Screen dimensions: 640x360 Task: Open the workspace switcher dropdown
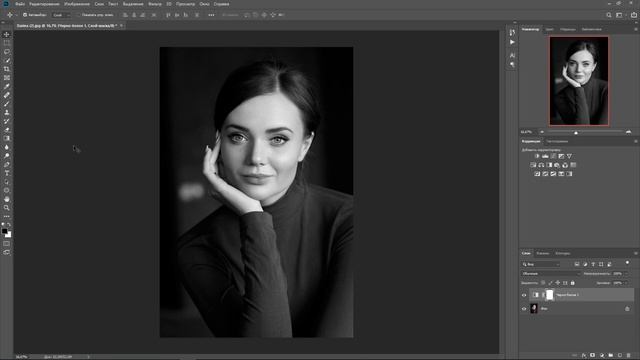click(x=620, y=15)
